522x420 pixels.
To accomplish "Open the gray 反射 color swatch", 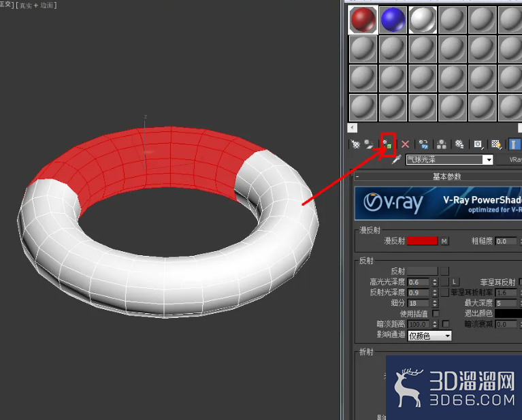I will 422,271.
